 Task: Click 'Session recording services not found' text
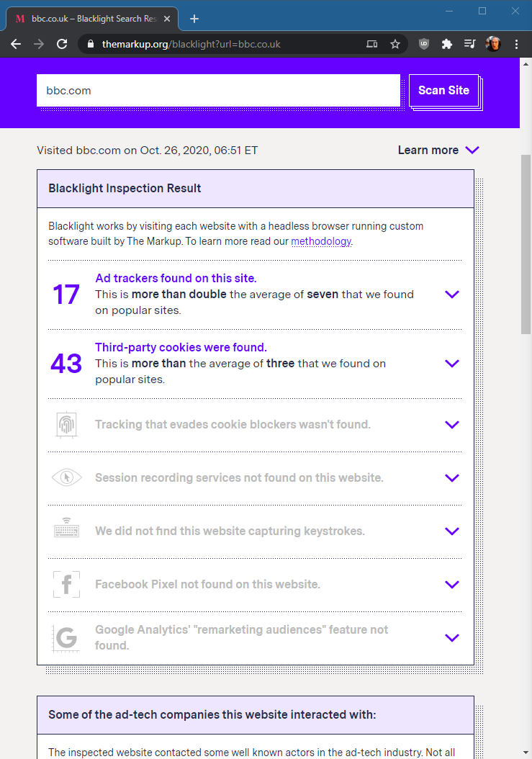239,477
